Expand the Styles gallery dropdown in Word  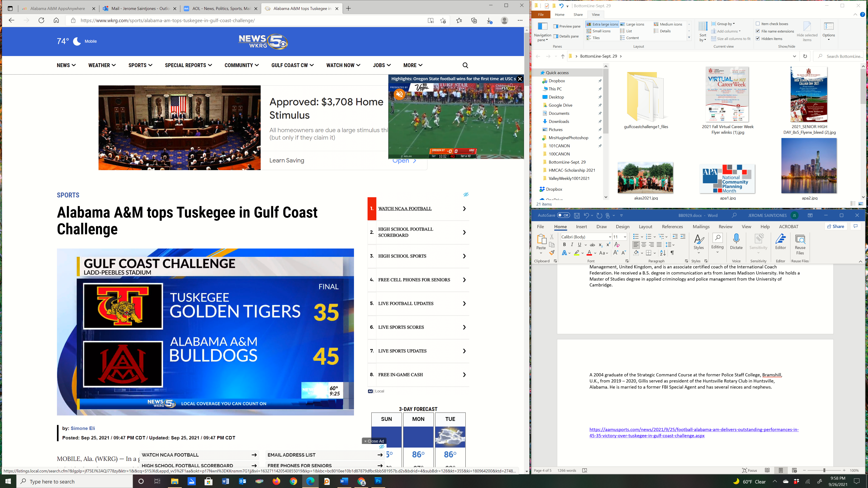click(698, 253)
